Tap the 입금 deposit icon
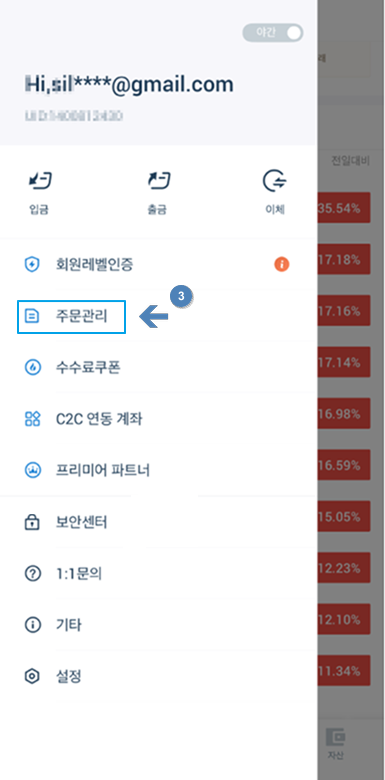Viewport: 385px width, 780px height. point(40,182)
